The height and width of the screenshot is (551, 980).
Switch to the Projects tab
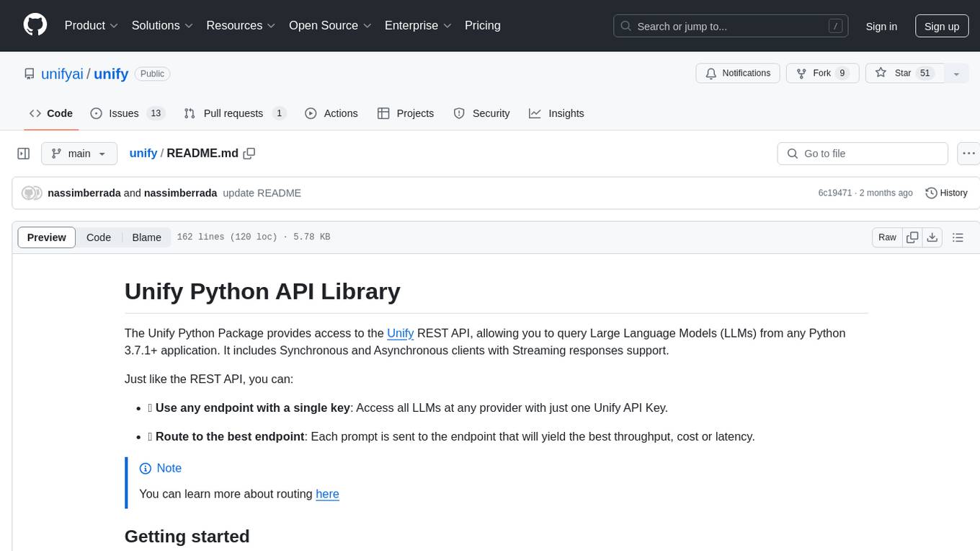(x=406, y=113)
